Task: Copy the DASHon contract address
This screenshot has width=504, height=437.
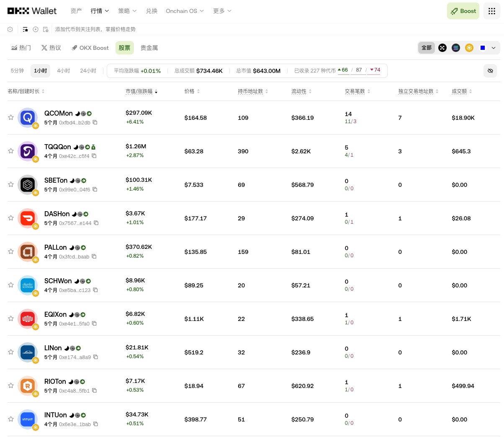Action: [x=96, y=223]
